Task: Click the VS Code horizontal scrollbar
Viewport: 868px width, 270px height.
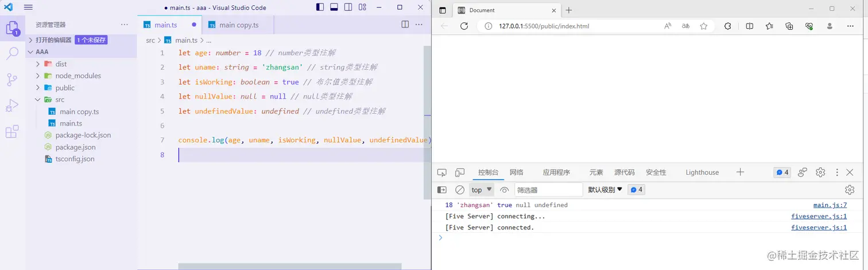Action: click(x=290, y=267)
